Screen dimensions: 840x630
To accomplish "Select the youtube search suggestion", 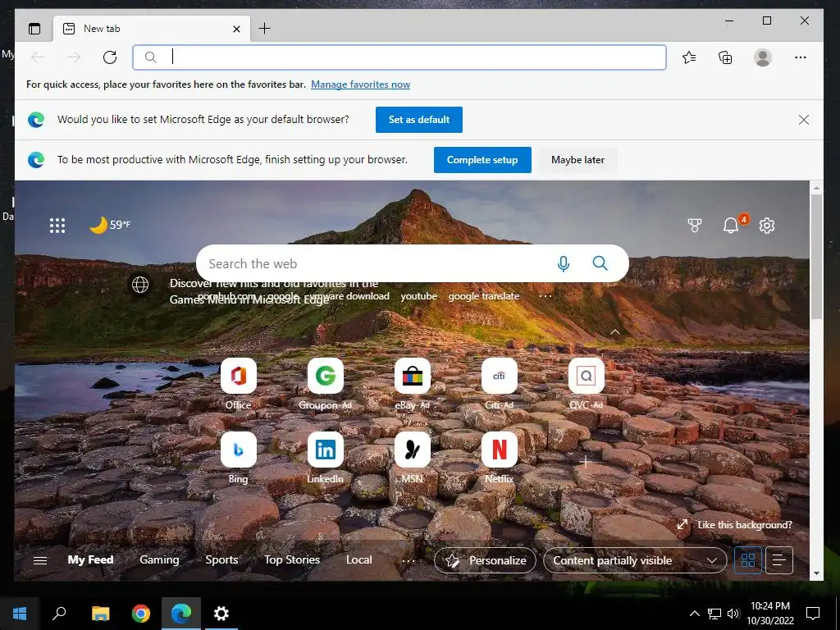I will (x=418, y=296).
